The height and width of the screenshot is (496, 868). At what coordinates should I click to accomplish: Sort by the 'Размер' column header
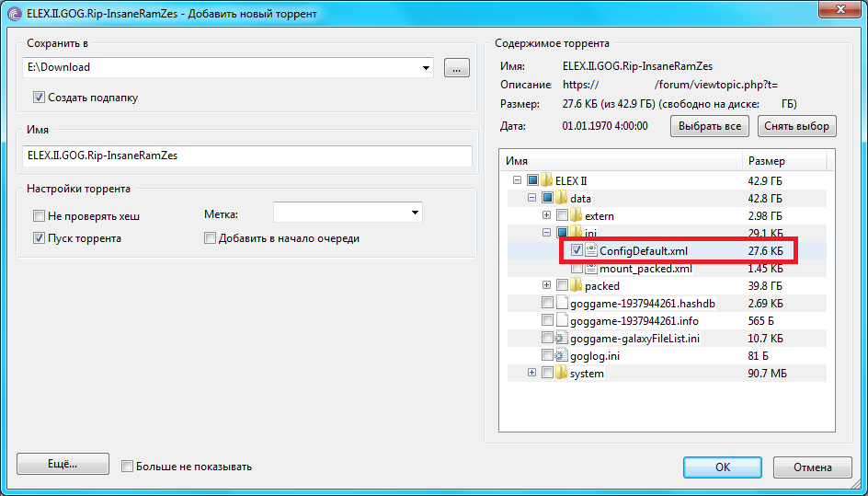(x=784, y=161)
